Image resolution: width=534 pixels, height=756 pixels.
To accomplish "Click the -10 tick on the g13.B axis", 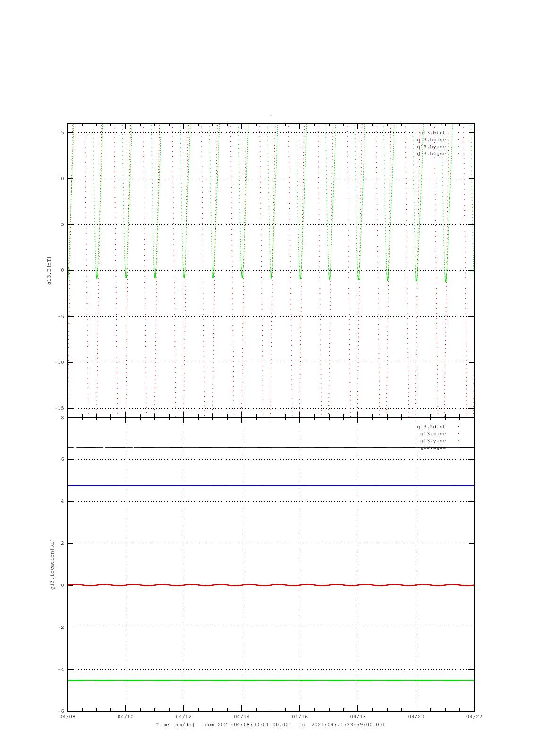I will pyautogui.click(x=59, y=362).
